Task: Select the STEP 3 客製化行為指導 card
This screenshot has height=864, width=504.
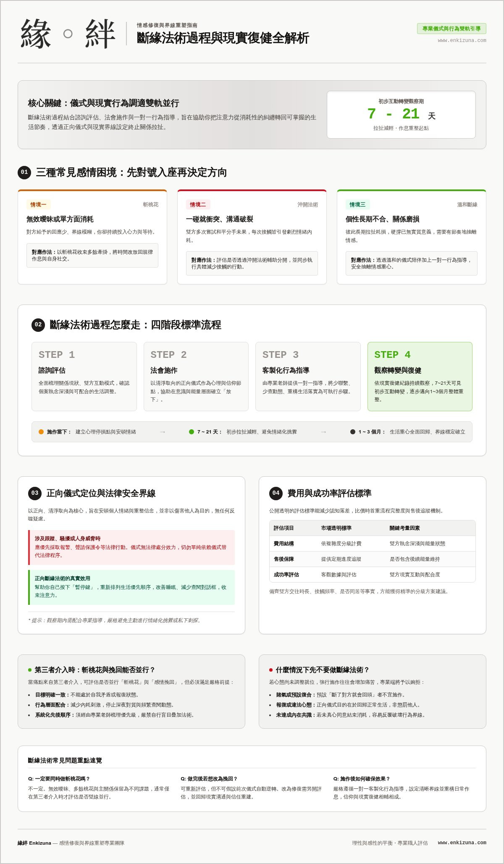Action: [308, 376]
